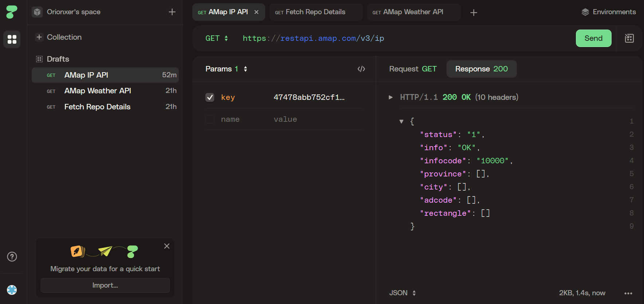The width and height of the screenshot is (644, 304).
Task: Click the empty parameter name field
Action: point(230,119)
